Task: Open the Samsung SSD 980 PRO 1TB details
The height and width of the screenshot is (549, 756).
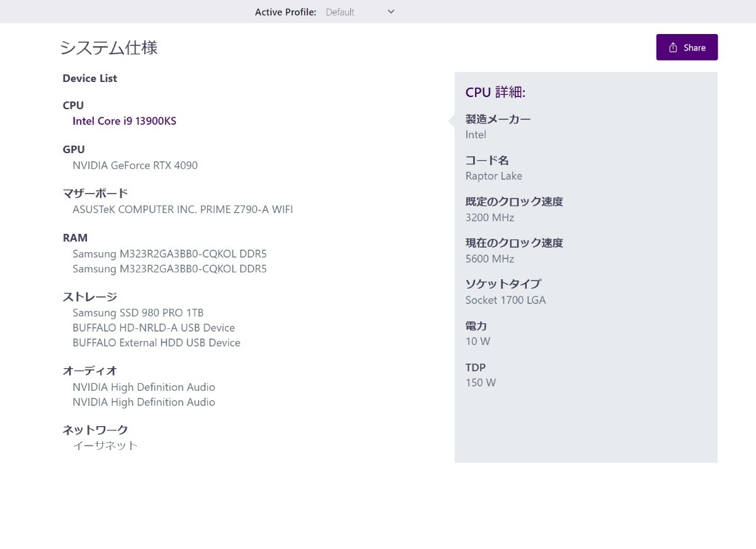Action: click(x=138, y=313)
